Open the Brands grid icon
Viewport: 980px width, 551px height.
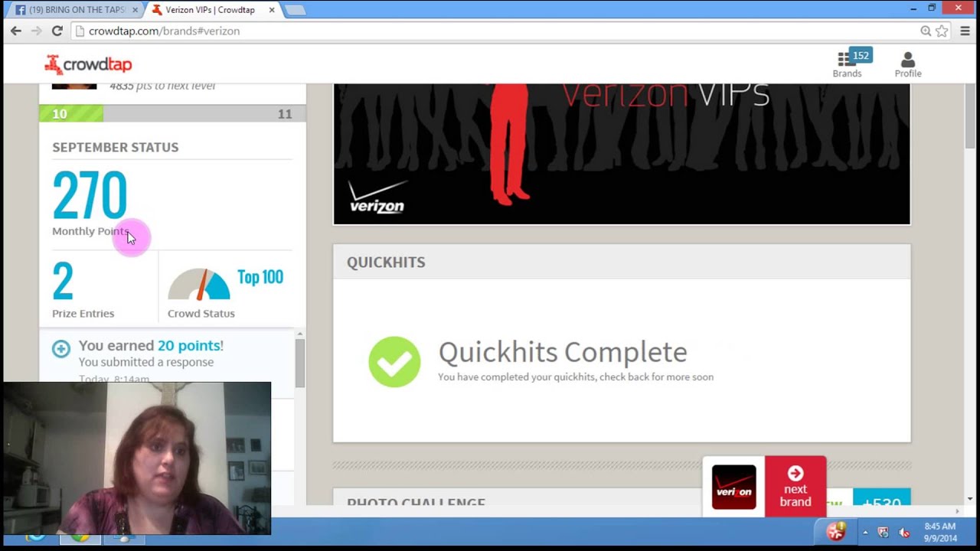[845, 60]
